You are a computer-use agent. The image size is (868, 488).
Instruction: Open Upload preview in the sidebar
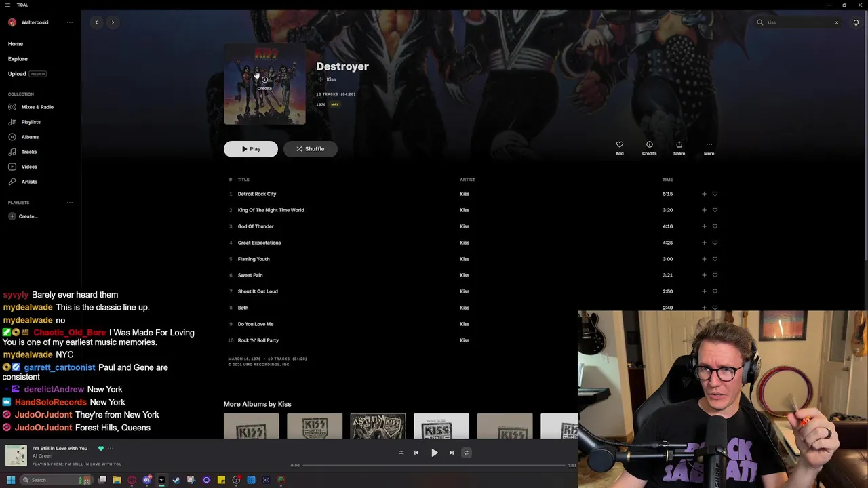point(27,74)
